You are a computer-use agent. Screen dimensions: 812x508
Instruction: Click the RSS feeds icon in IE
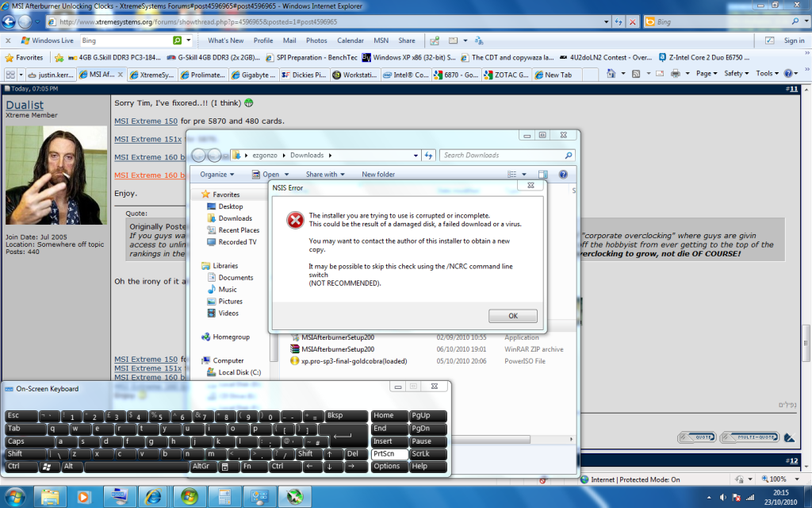(637, 74)
